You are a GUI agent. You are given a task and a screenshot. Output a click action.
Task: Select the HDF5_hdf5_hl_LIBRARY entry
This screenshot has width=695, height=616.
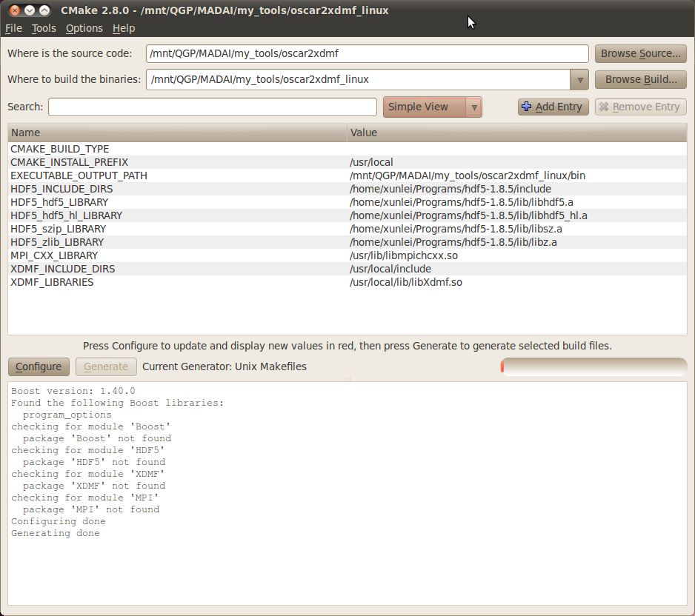(x=67, y=215)
